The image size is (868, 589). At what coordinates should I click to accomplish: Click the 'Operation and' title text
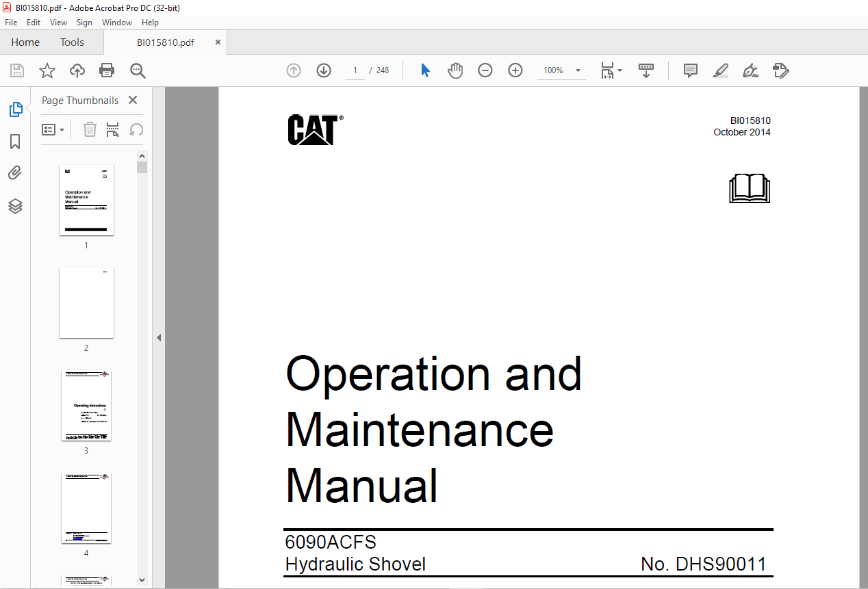[433, 374]
